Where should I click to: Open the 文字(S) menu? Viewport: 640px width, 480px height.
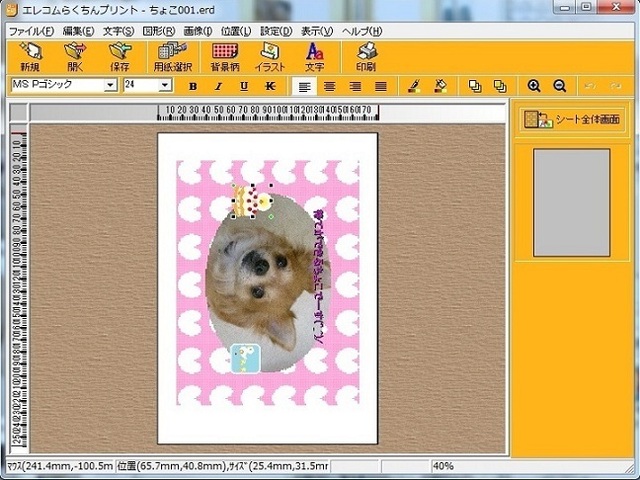point(118,31)
